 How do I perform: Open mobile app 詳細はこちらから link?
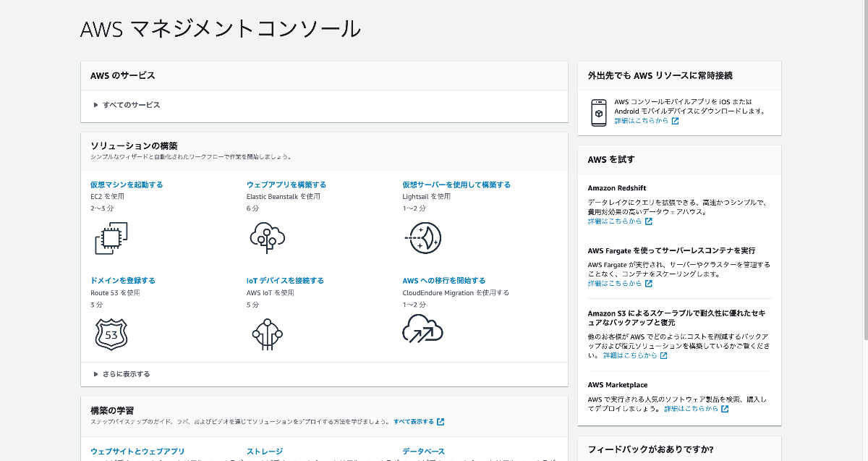[x=642, y=121]
